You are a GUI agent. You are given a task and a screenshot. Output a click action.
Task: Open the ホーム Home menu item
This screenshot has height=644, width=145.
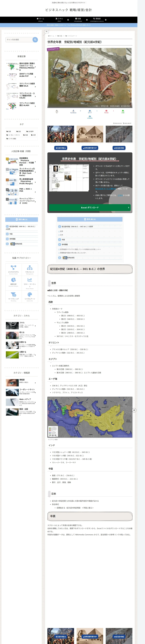(x=40, y=20)
